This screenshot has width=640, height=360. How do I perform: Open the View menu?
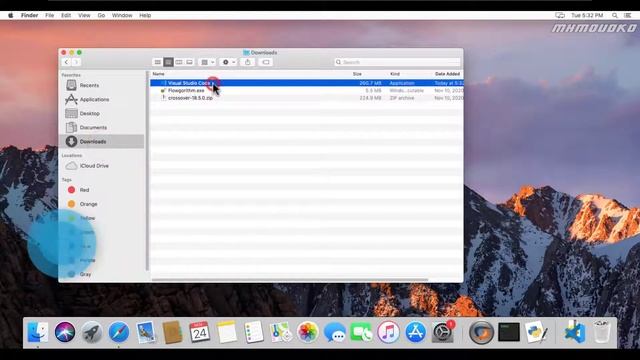84,16
